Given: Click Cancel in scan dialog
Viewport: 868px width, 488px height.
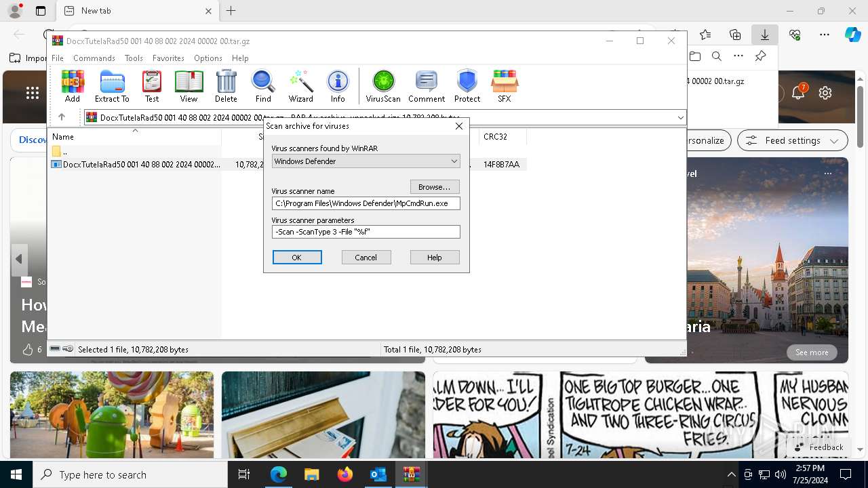Looking at the screenshot, I should [x=366, y=258].
